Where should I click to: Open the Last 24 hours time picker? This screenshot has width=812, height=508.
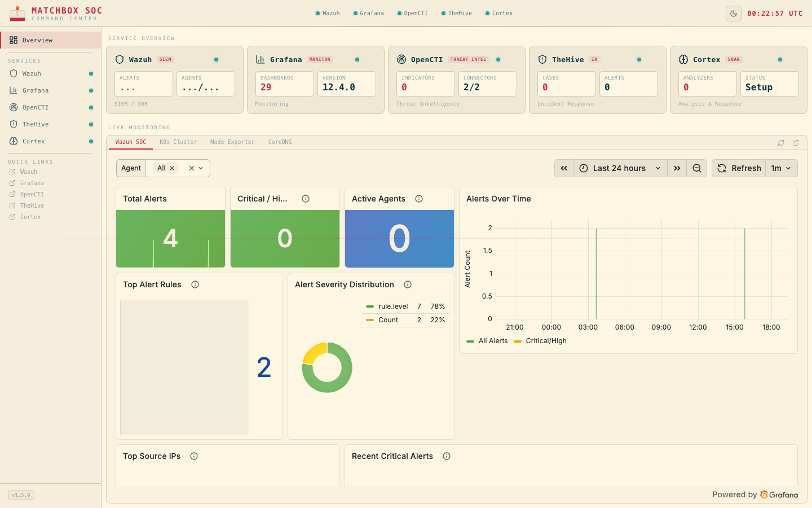(x=620, y=168)
